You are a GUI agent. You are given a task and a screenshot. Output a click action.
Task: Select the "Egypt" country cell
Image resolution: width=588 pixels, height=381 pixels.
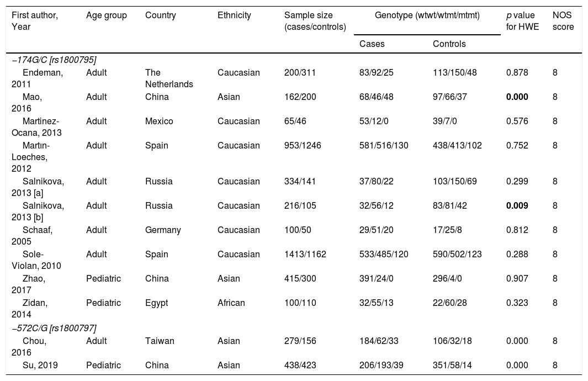(156, 303)
